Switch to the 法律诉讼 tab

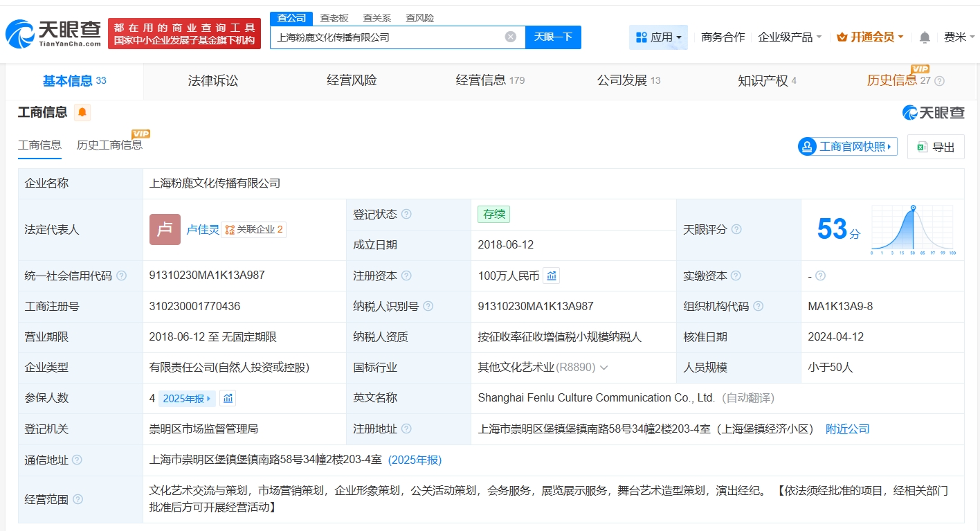(213, 81)
